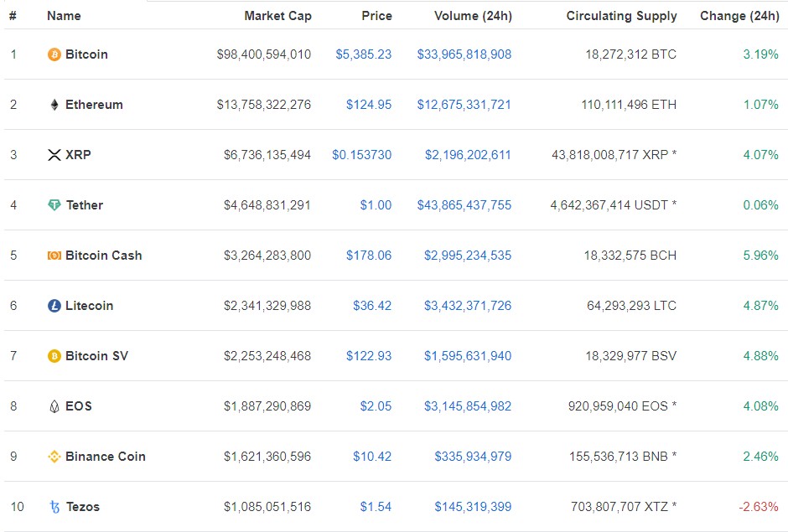Sort by Circulating Supply header

pyautogui.click(x=622, y=16)
